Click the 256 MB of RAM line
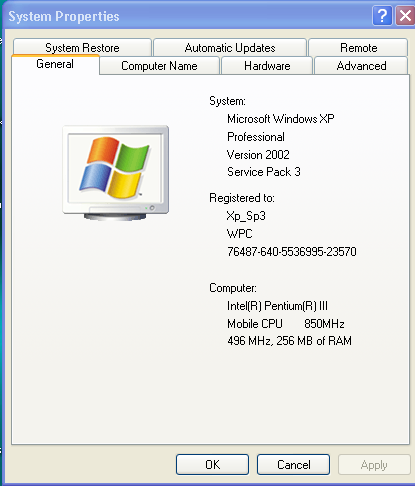The width and height of the screenshot is (415, 486). point(289,341)
